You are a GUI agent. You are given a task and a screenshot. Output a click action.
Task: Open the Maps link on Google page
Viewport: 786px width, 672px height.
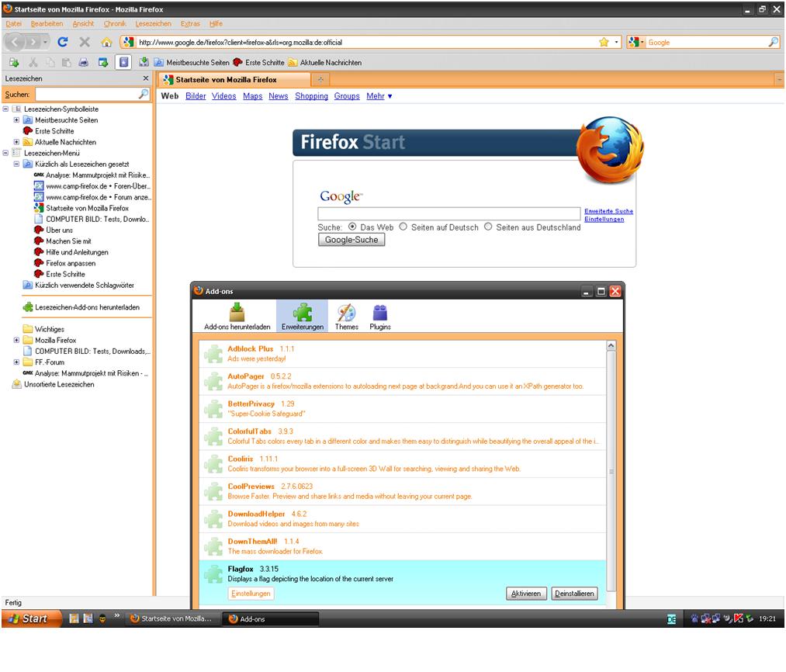coord(253,95)
